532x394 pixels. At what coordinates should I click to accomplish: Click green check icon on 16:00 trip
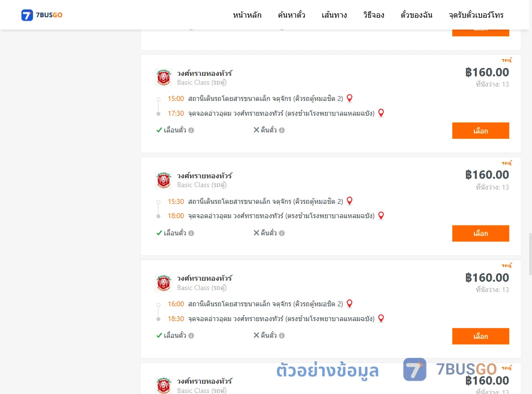coord(159,335)
